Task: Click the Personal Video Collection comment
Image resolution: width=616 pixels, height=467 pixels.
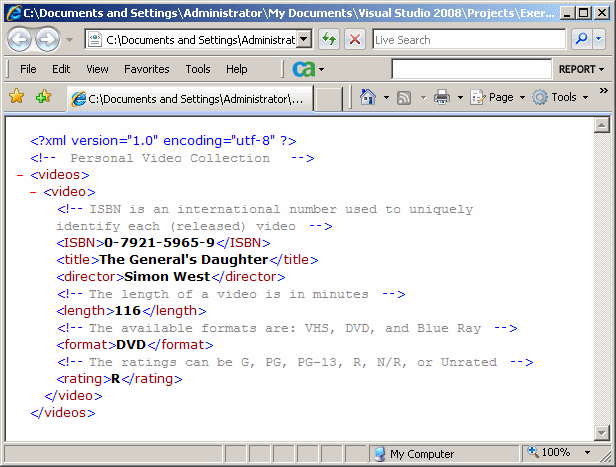Action: pyautogui.click(x=172, y=158)
